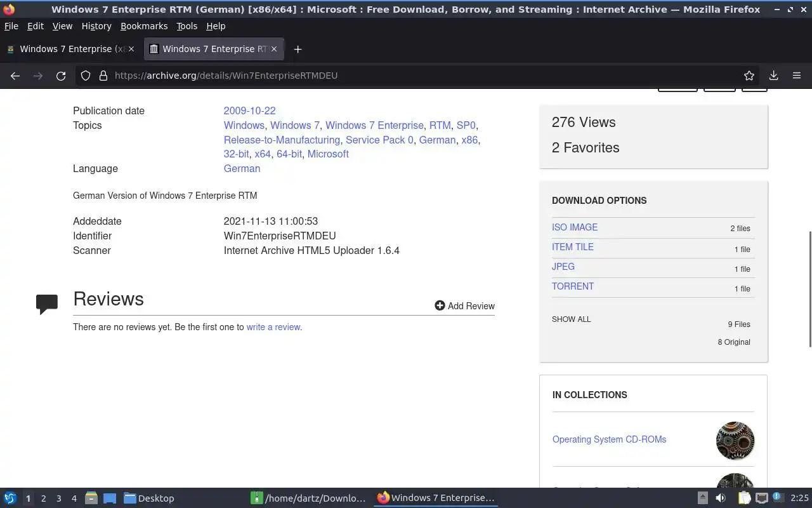Click the Add Review plus icon
Screen dimensions: 812x508
point(440,305)
